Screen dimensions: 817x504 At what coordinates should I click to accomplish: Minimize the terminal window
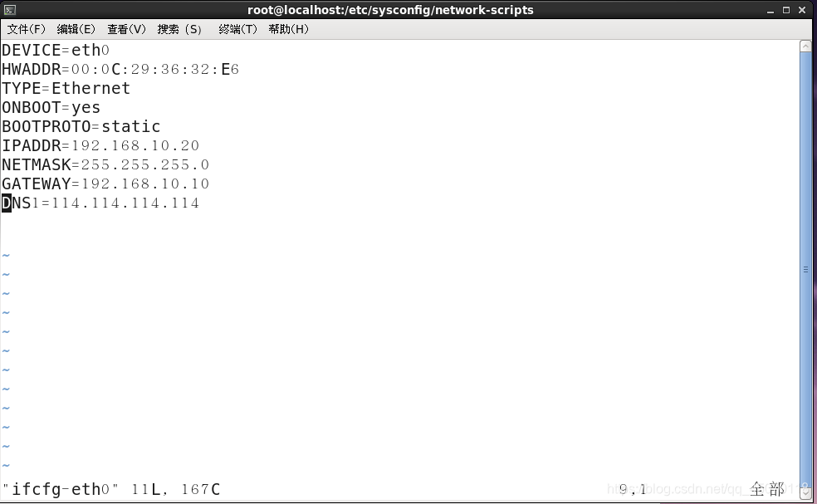click(771, 11)
